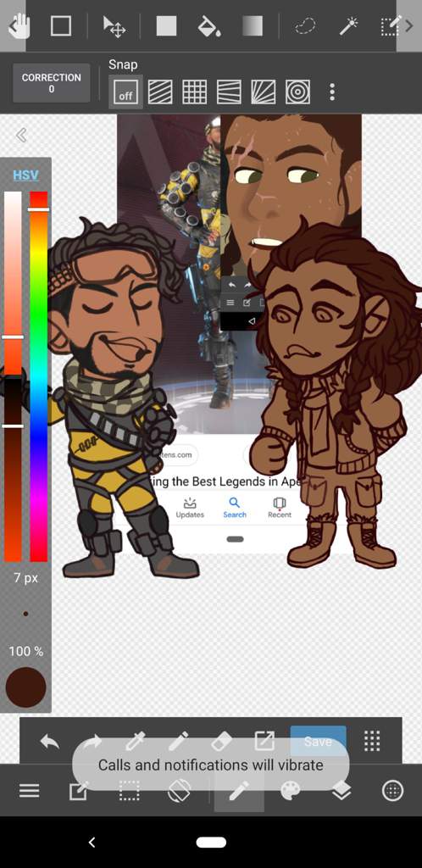
Task: Click the rainbow hue slider bar
Action: [x=39, y=376]
